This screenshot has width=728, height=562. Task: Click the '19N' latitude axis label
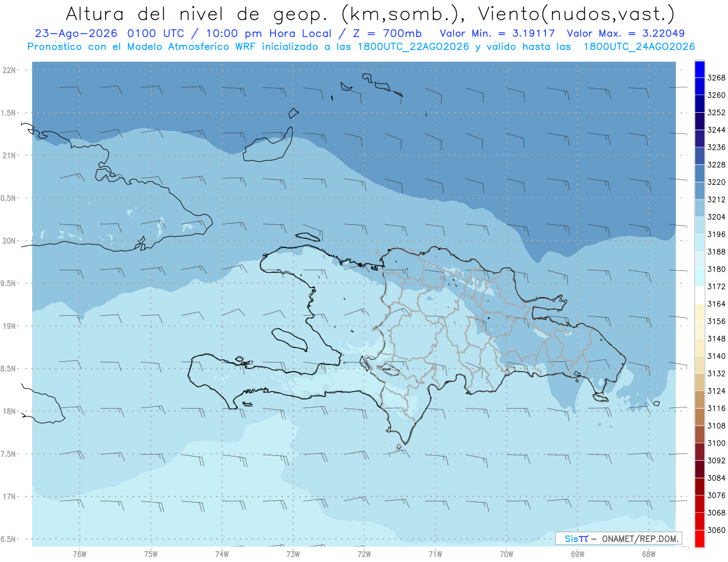coord(9,326)
